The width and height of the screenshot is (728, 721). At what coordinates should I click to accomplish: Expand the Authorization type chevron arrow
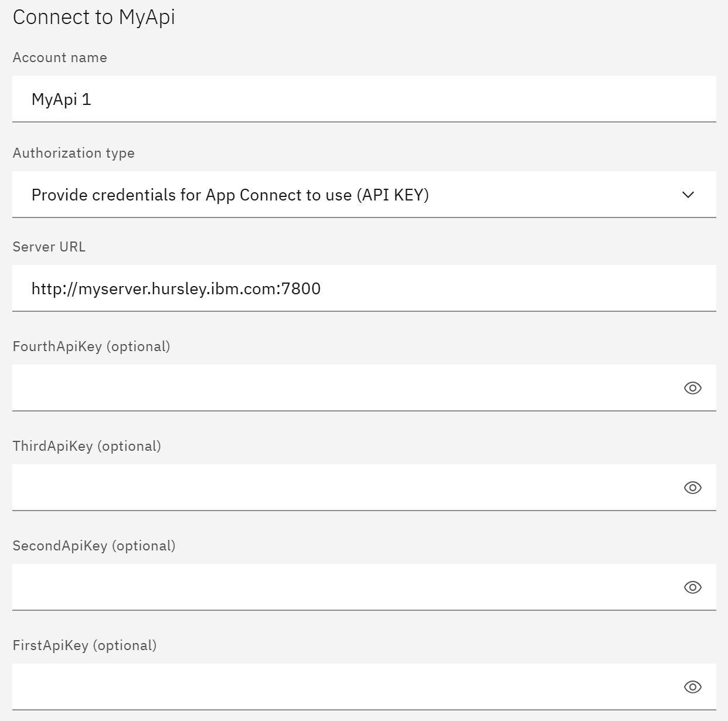pyautogui.click(x=688, y=195)
